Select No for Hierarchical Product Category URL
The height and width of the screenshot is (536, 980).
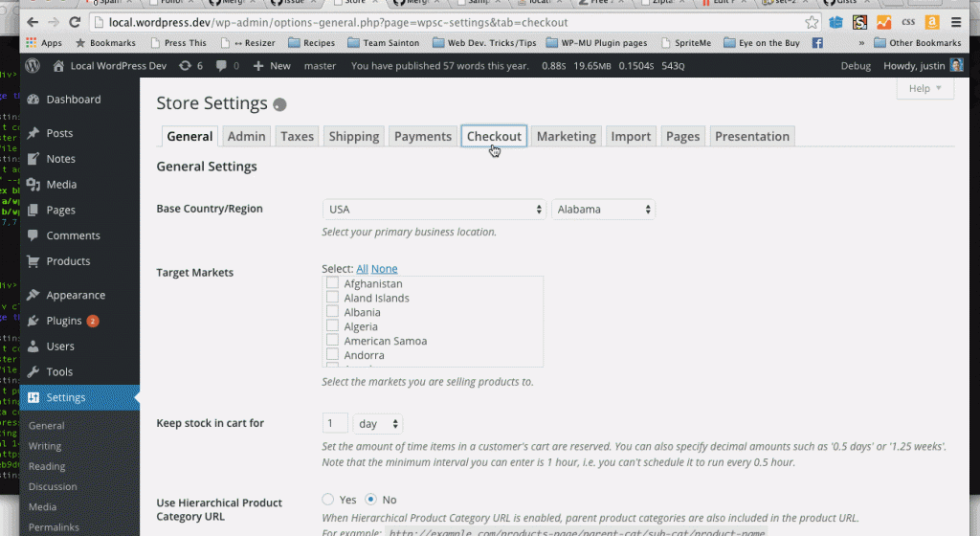pos(370,499)
